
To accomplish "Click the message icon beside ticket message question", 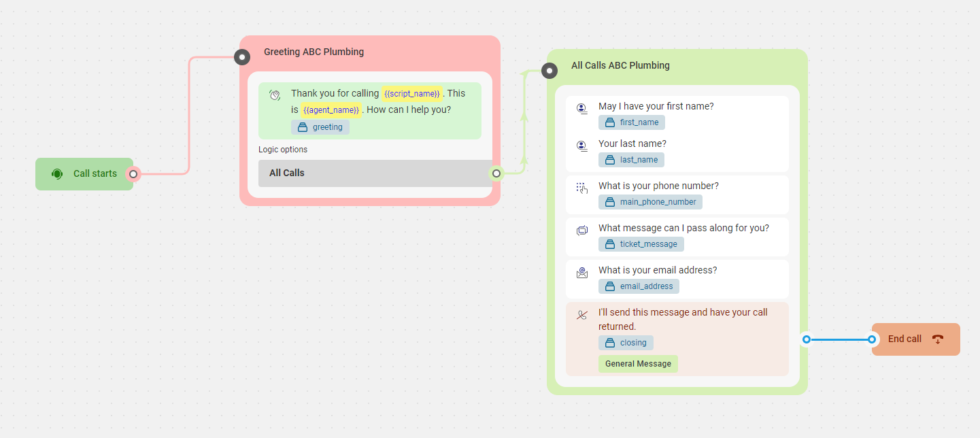I will (x=582, y=231).
